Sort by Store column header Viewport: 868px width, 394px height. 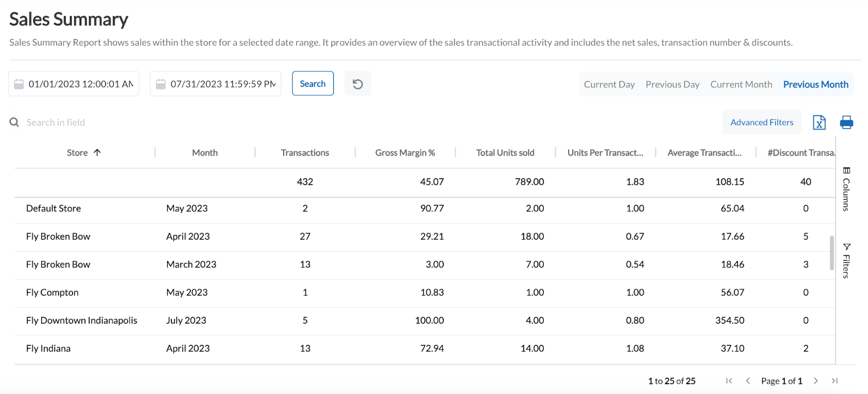pos(78,153)
